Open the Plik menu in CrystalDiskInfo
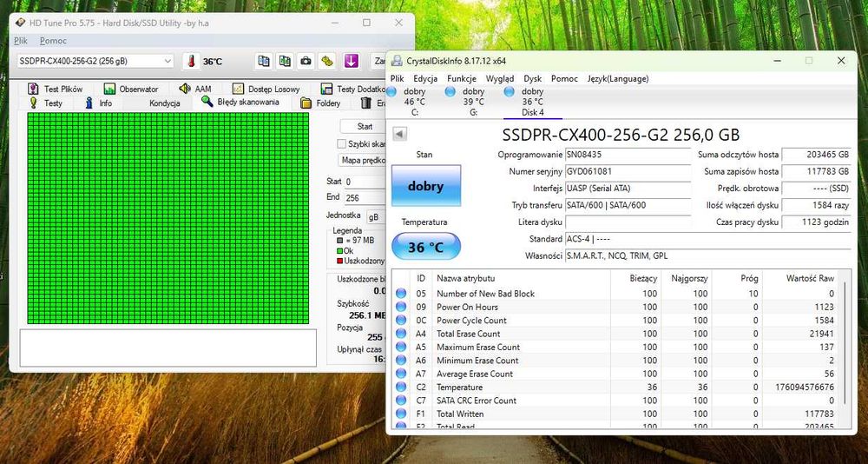The height and width of the screenshot is (464, 868). click(397, 79)
